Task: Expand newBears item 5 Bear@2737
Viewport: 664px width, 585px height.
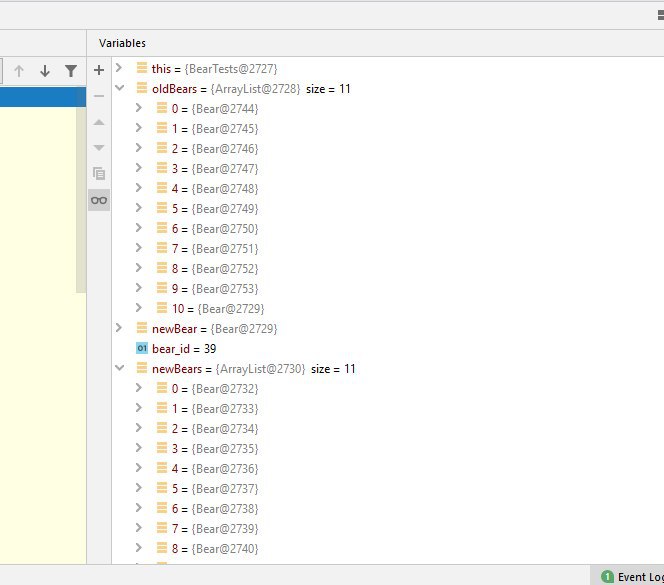Action: (x=138, y=488)
